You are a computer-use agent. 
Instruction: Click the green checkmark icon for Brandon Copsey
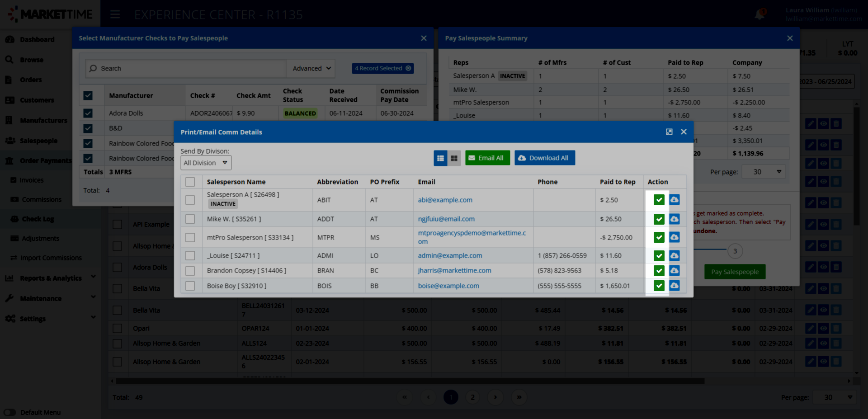[659, 271]
